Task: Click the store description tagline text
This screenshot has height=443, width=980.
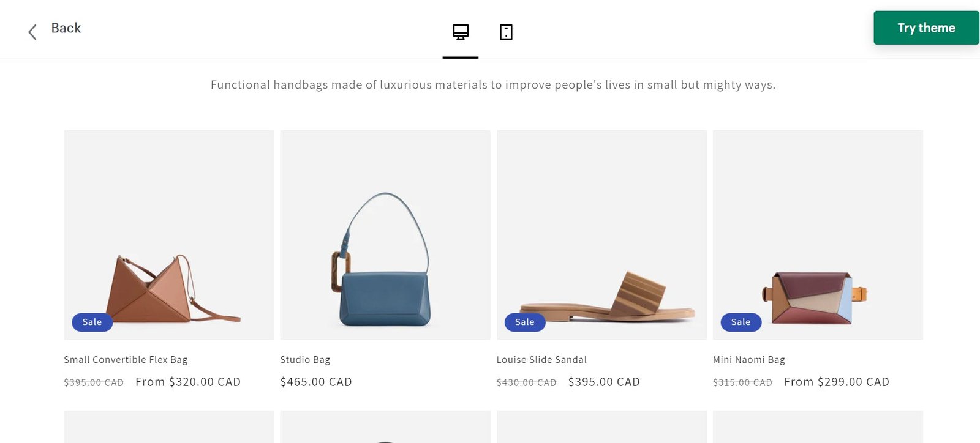Action: coord(492,84)
